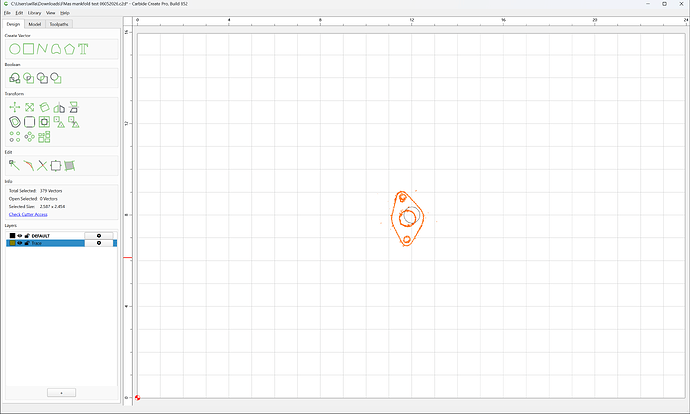Viewport: 690px width, 414px height.
Task: Open the Help menu
Action: coord(65,13)
